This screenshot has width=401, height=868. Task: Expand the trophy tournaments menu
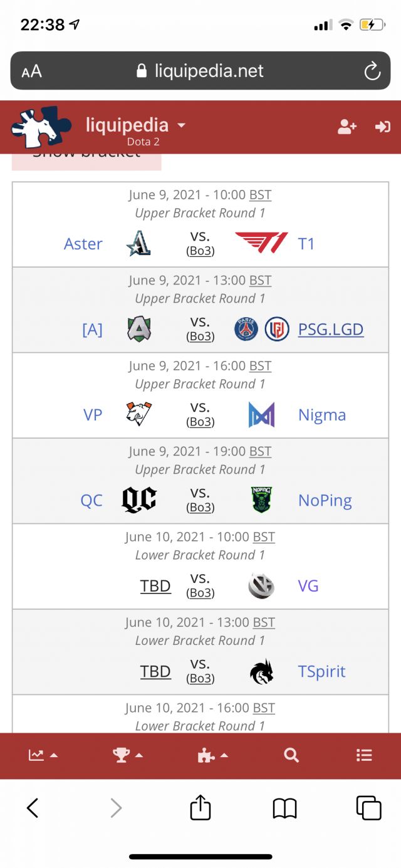(128, 755)
